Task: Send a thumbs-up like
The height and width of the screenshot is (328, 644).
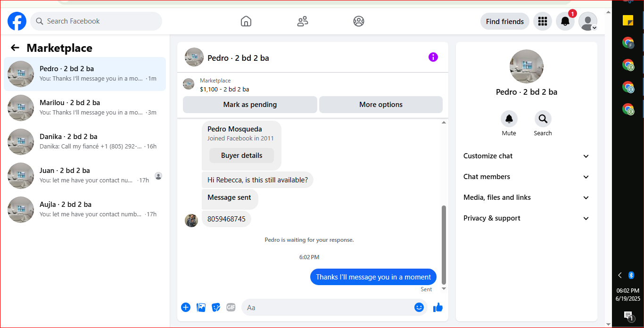Action: click(x=438, y=307)
